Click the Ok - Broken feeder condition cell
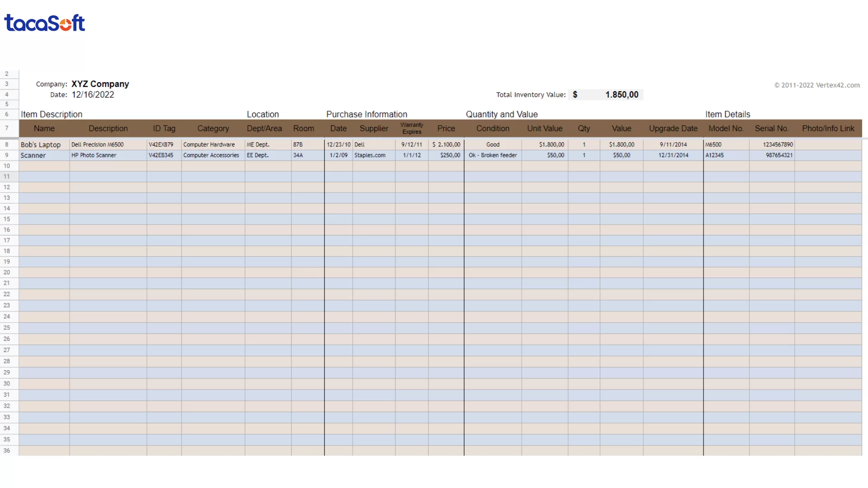 point(493,155)
